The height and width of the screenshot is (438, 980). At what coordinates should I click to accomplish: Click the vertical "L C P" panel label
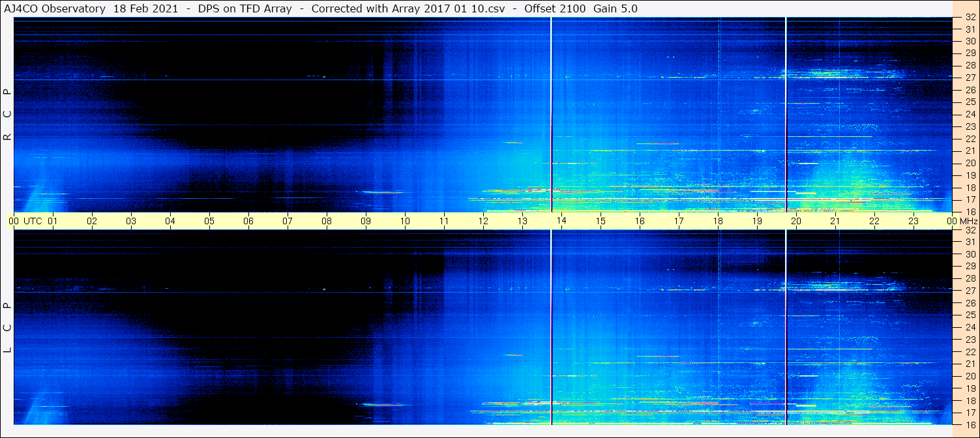click(x=8, y=327)
